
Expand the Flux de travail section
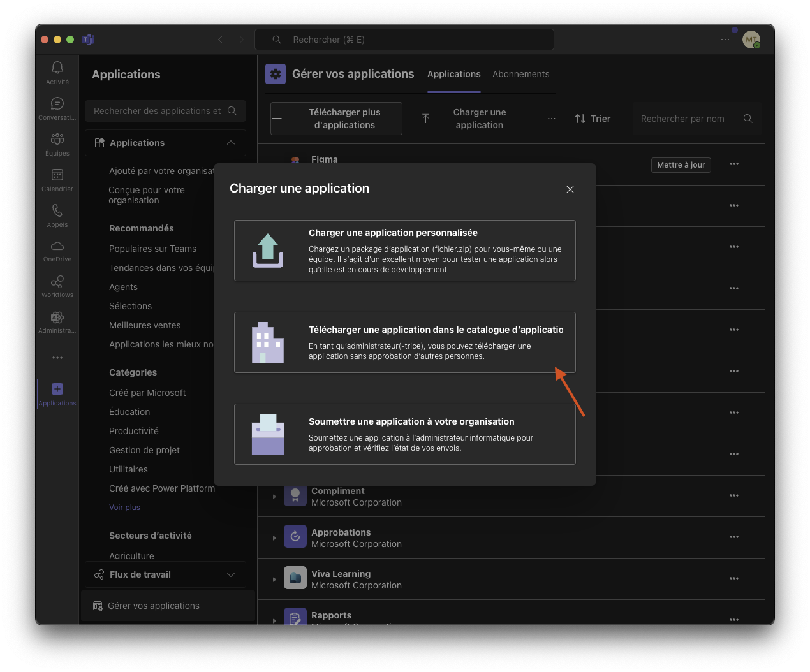231,574
